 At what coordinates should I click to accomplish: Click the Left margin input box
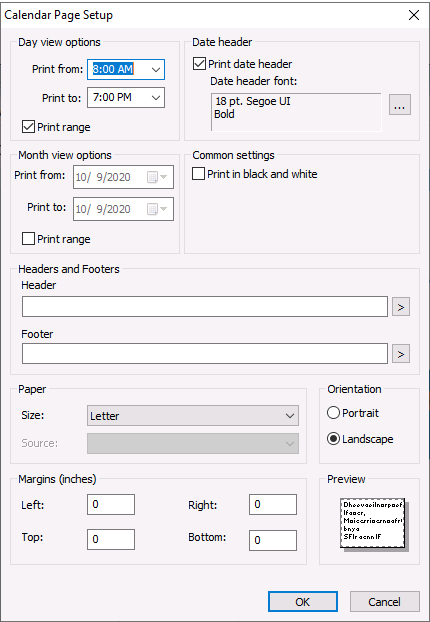111,505
